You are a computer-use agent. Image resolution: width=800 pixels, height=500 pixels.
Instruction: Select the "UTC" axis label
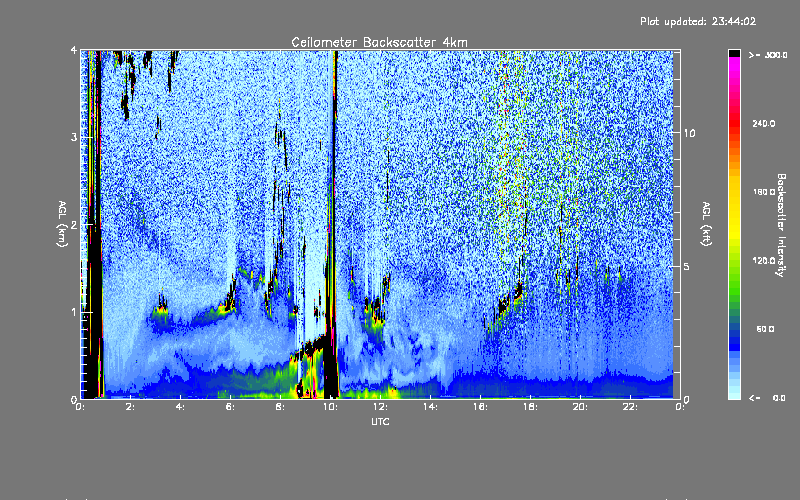(380, 421)
